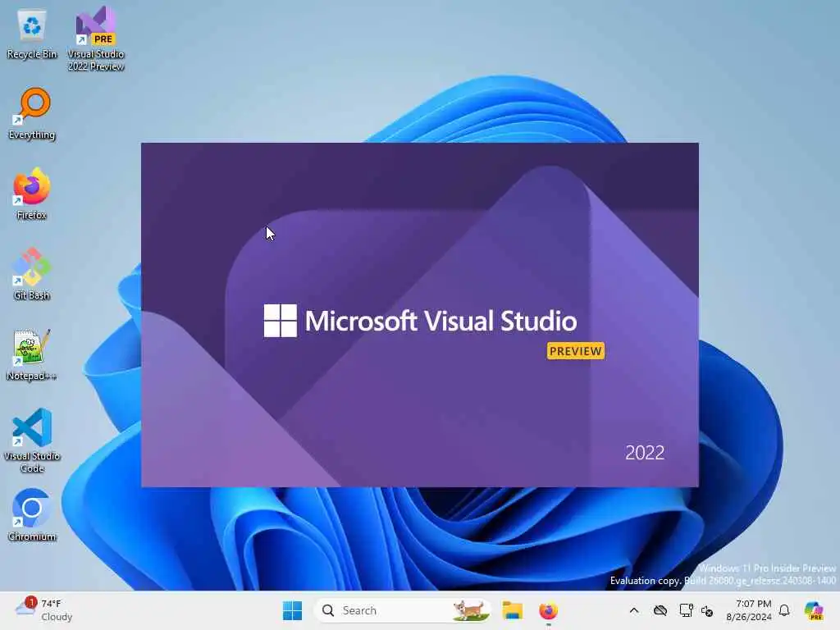Click the Microsoft Visual Studio splash screen

point(419,314)
